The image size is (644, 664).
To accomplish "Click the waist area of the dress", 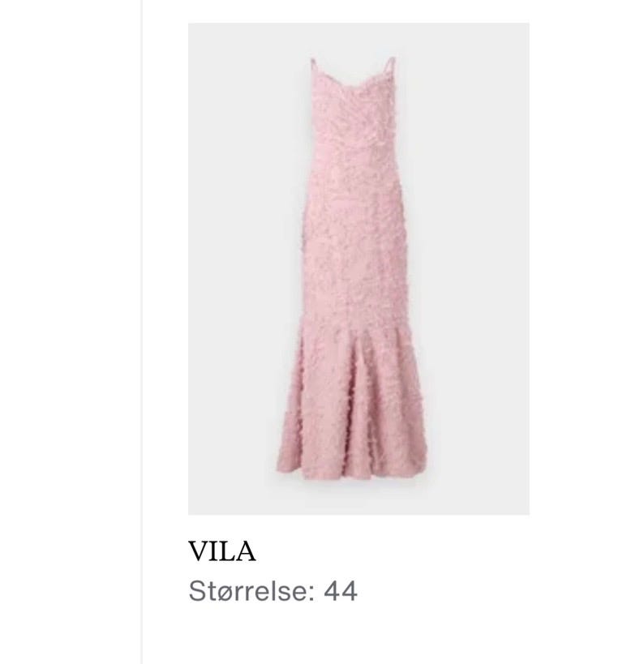I will tap(353, 186).
